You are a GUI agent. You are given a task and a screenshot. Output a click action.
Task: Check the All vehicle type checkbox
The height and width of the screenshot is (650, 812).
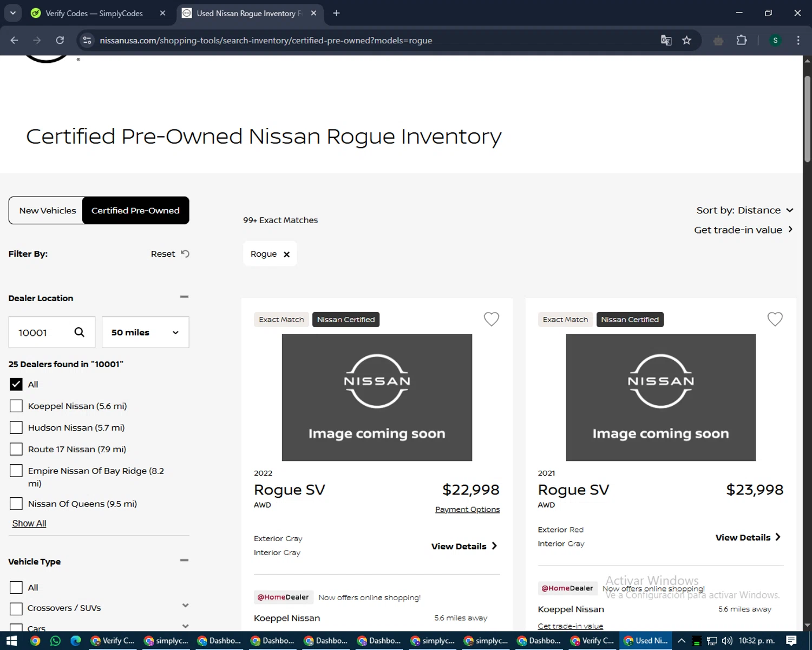coord(16,587)
